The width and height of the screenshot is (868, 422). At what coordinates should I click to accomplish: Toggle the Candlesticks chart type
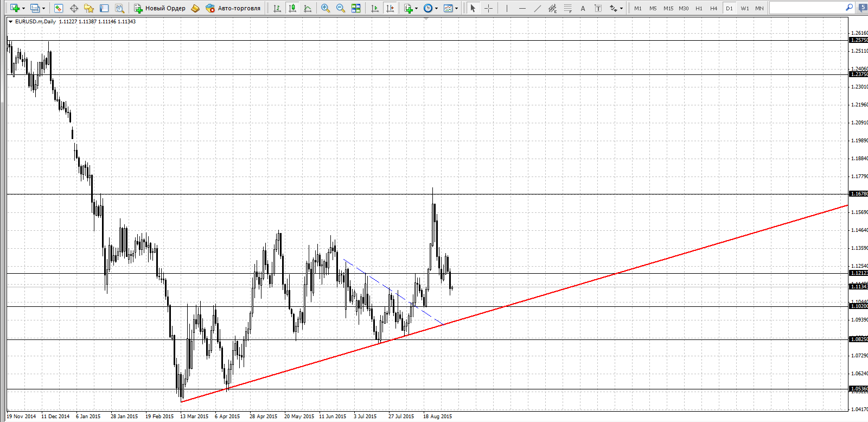292,8
